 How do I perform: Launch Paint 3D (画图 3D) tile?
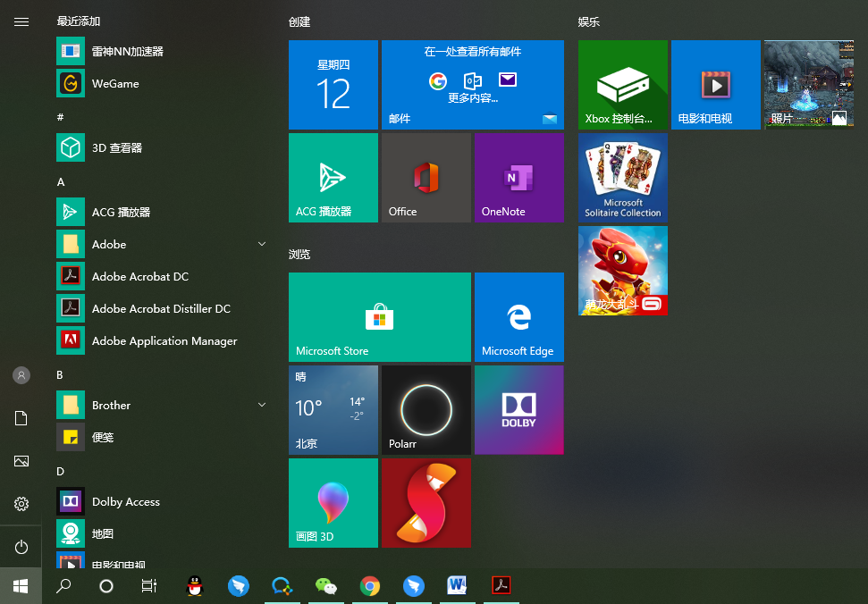pyautogui.click(x=333, y=503)
